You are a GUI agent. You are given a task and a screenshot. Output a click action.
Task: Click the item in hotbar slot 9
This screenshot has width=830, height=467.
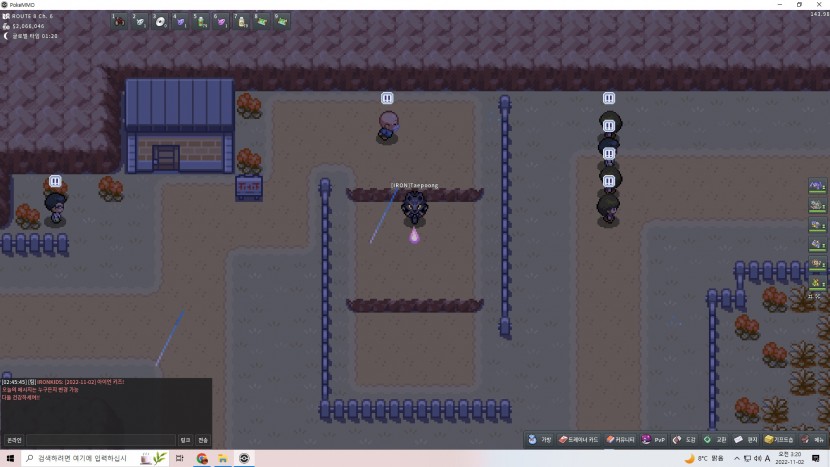(283, 20)
